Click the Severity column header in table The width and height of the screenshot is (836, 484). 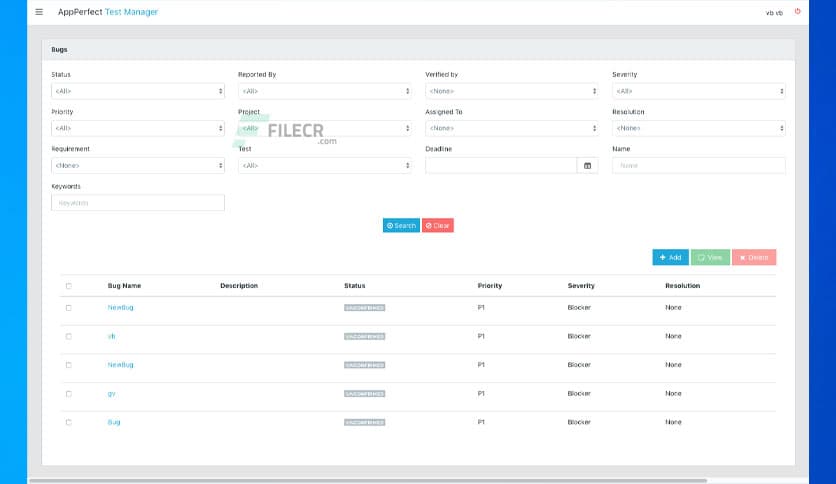581,286
